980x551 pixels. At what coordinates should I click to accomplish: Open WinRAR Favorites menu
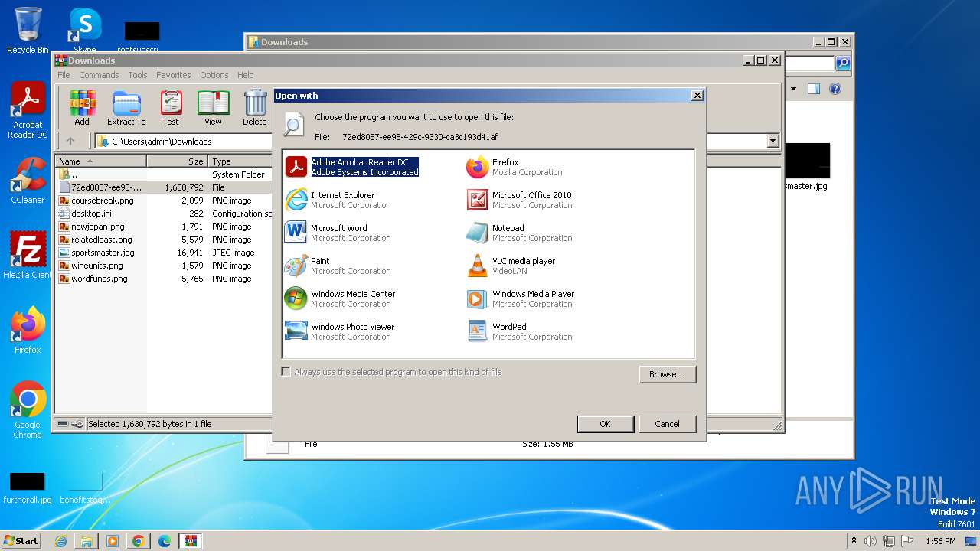pyautogui.click(x=174, y=75)
